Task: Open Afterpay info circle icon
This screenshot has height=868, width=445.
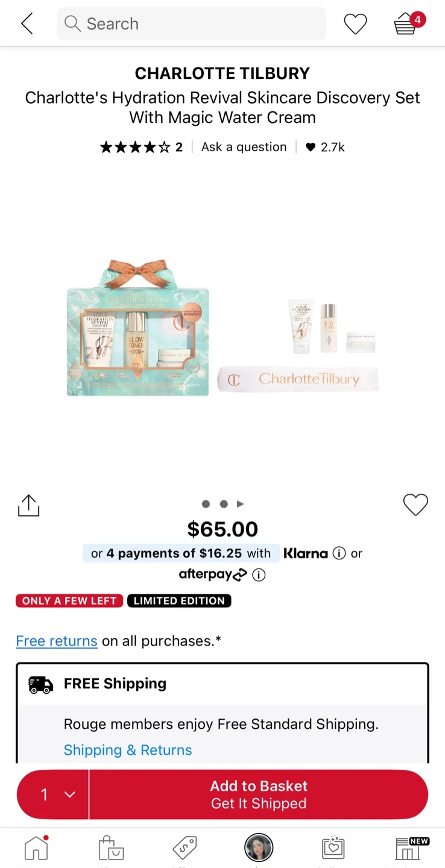Action: point(259,575)
